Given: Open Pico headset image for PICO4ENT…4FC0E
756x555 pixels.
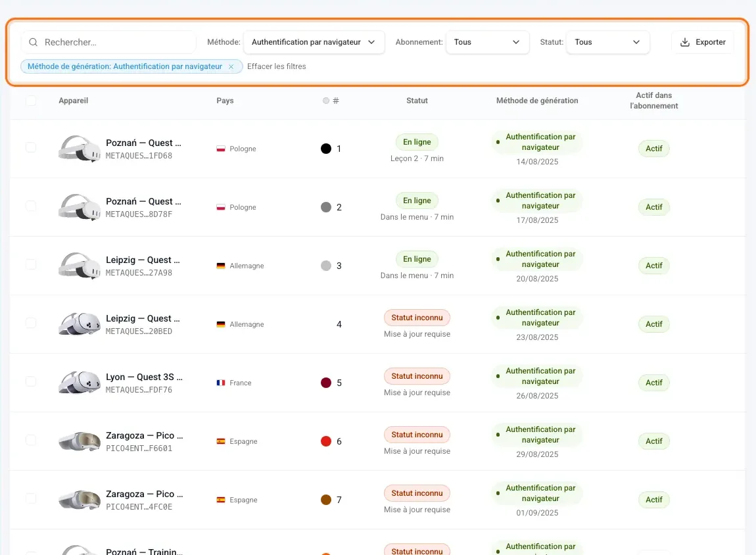Looking at the screenshot, I should 79,500.
